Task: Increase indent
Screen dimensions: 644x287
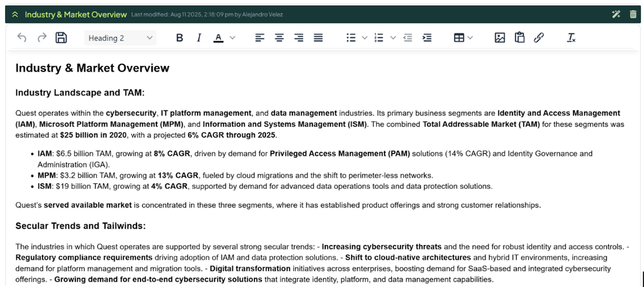Action: click(x=427, y=38)
